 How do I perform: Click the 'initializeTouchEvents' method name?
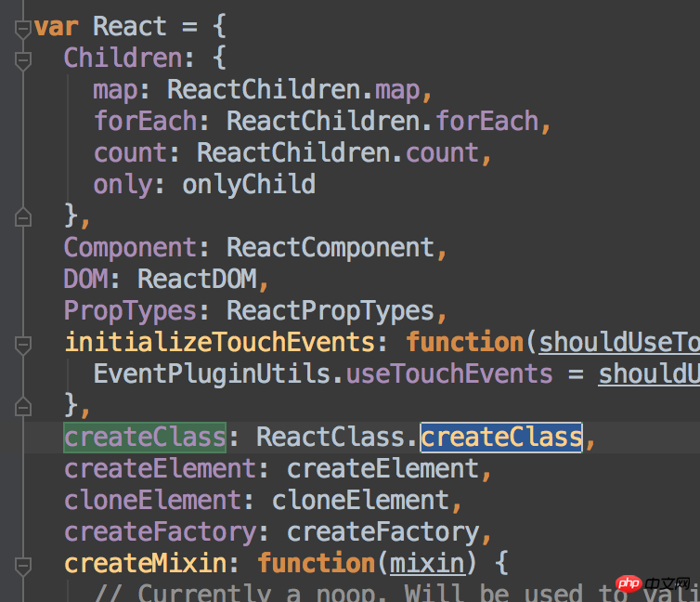click(x=220, y=343)
